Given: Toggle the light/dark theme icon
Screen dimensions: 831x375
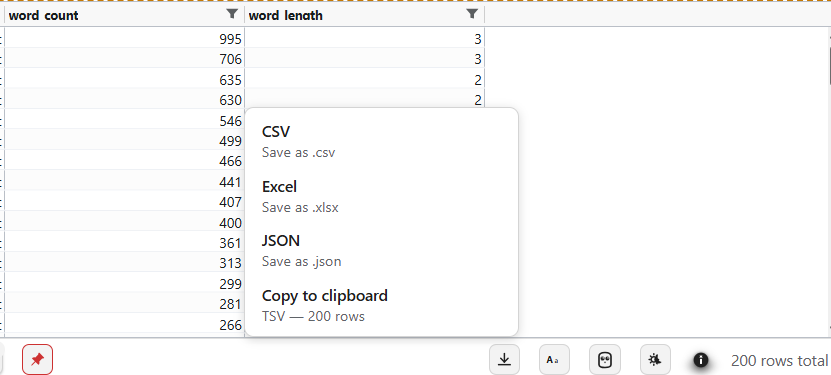Looking at the screenshot, I should [x=655, y=360].
